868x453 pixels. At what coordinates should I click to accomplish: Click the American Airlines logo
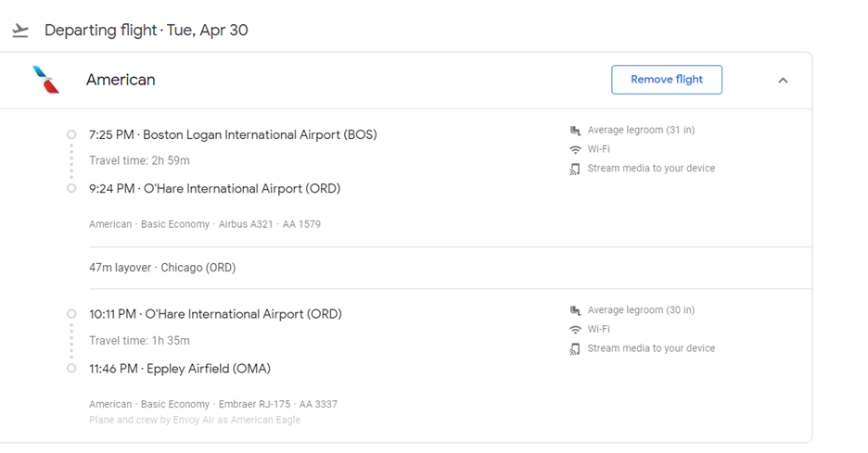45,80
